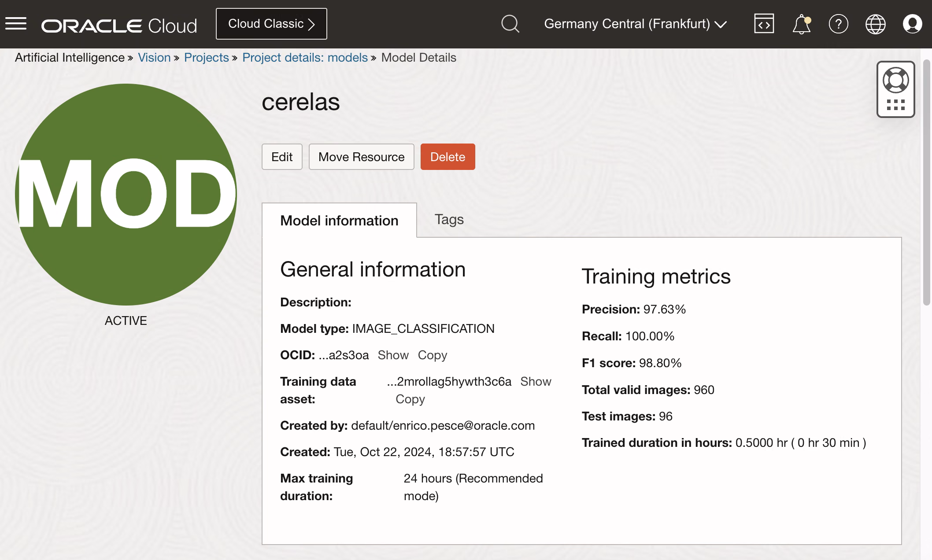Click the Oracle Cloud logo
This screenshot has width=932, height=560.
click(119, 26)
